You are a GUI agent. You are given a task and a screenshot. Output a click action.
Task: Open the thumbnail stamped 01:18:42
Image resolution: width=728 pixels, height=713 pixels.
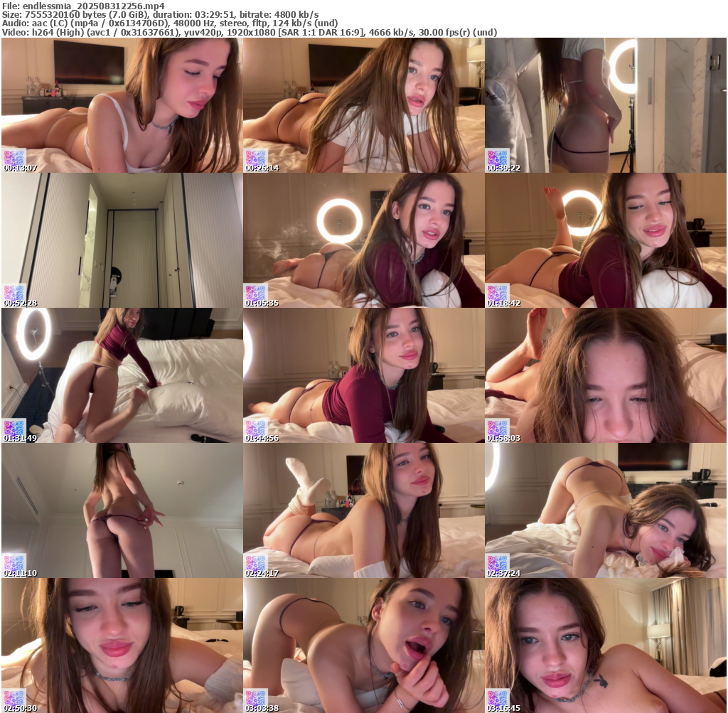[x=606, y=240]
